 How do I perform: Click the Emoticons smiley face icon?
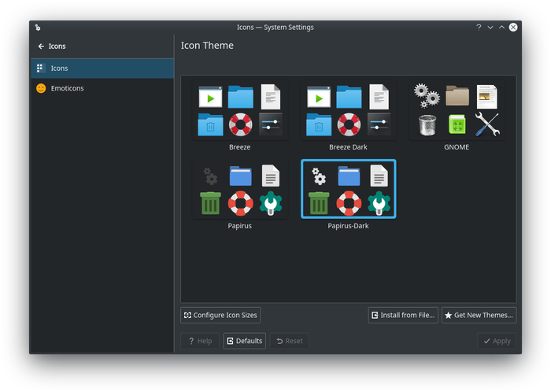tap(41, 88)
